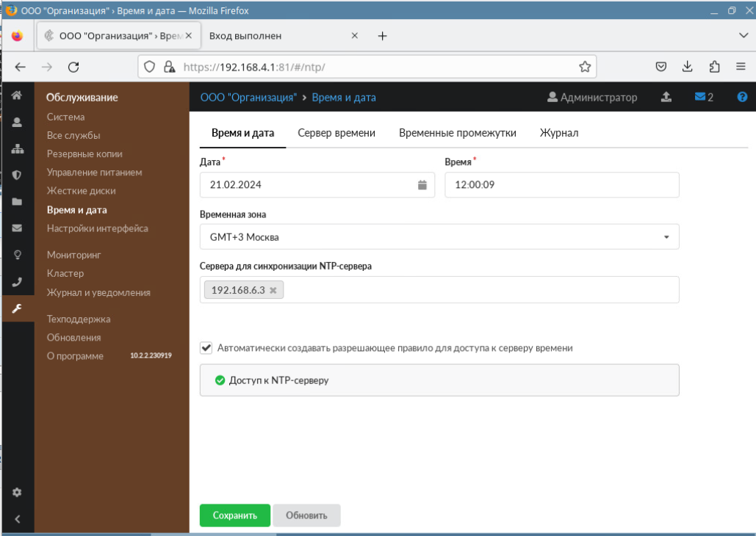
Task: Open the calendar icon in date field
Action: click(422, 185)
